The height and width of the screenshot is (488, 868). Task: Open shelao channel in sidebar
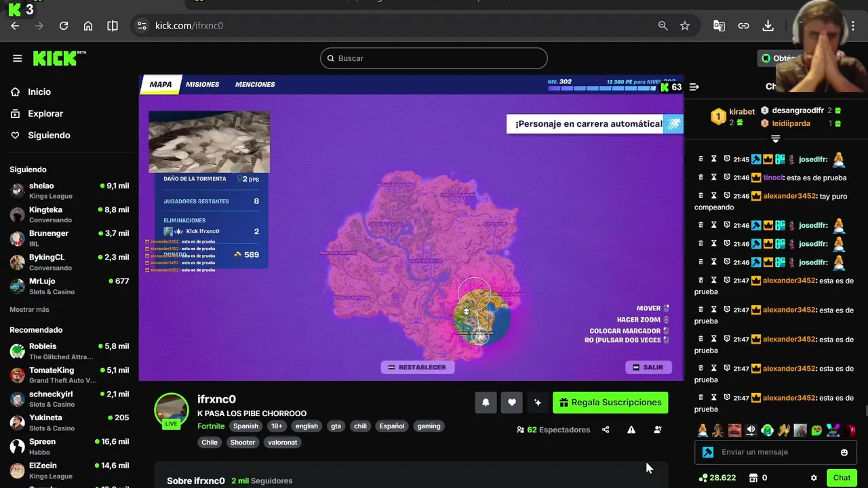[x=69, y=191]
